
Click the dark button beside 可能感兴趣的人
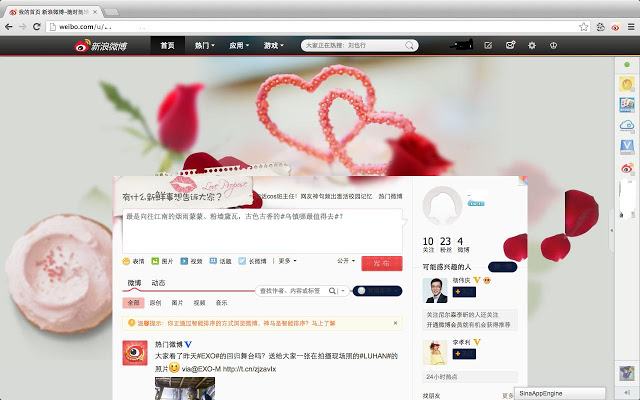[502, 267]
